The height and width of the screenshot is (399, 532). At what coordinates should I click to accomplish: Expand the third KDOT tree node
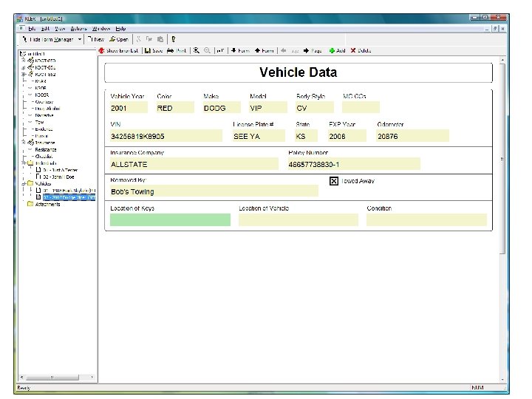(24, 74)
